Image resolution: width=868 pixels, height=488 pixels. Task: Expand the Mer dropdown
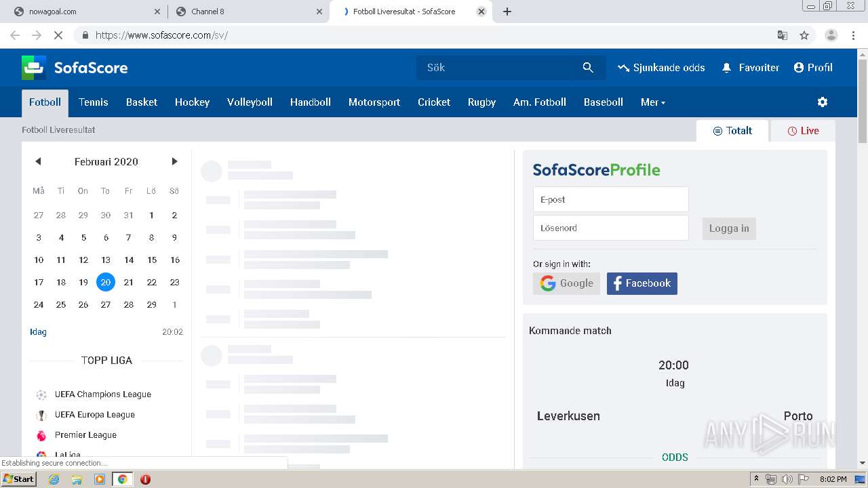coord(653,102)
